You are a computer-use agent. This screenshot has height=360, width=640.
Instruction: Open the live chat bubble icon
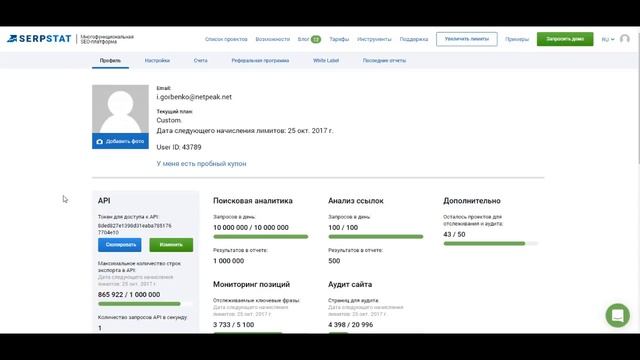tap(618, 316)
